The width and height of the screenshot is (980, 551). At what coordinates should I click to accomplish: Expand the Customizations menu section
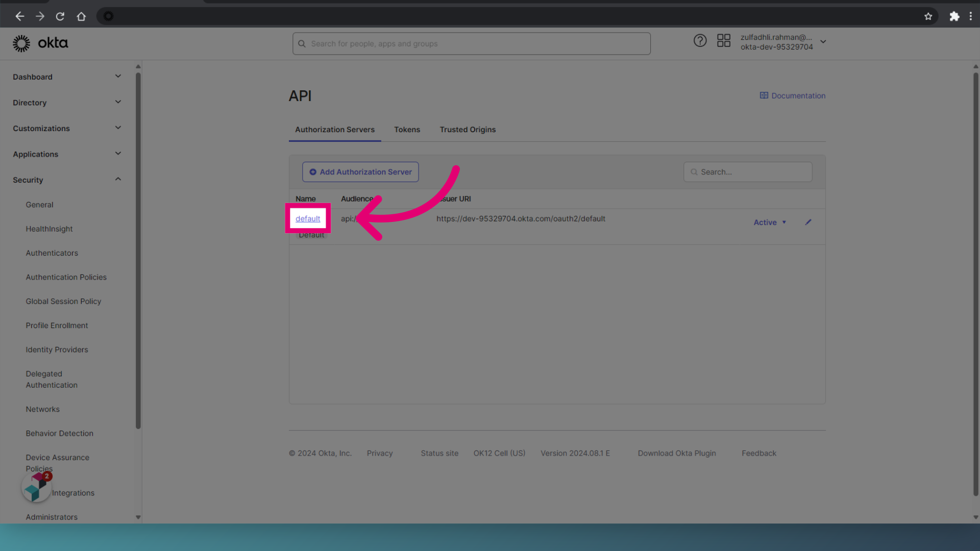click(67, 128)
